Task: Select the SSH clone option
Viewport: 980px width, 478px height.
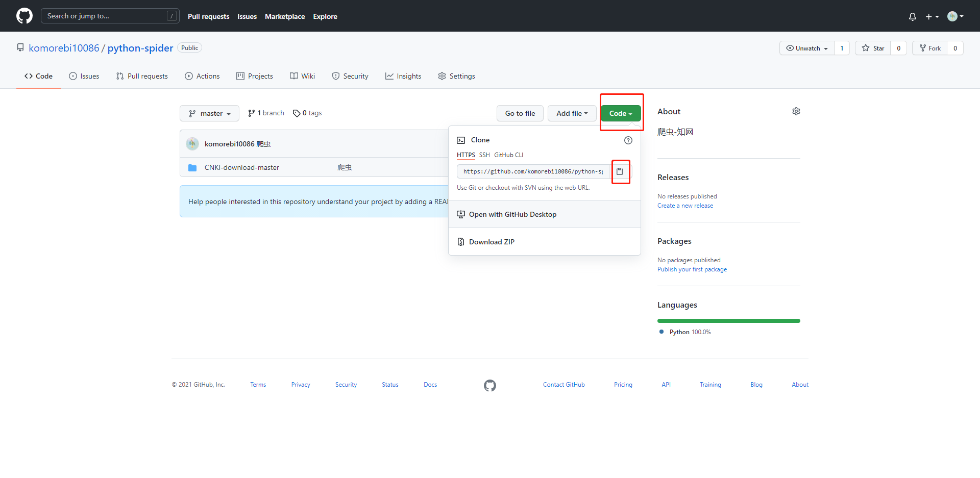Action: 484,155
